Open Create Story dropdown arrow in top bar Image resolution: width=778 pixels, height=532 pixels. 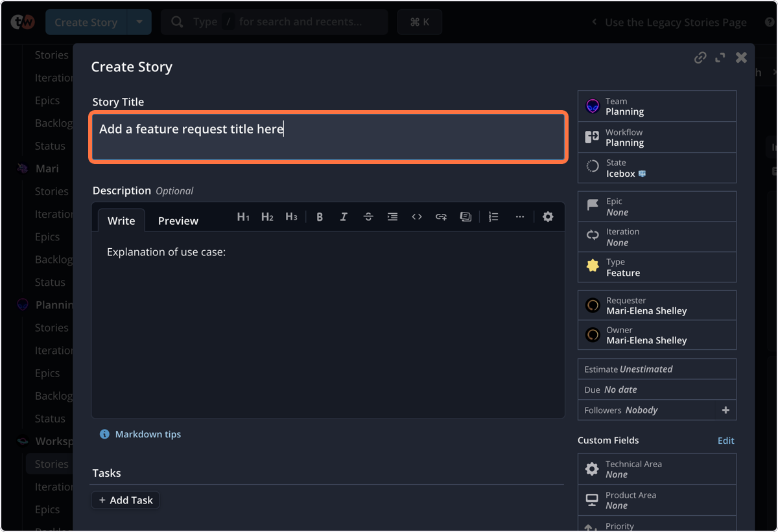coord(139,22)
